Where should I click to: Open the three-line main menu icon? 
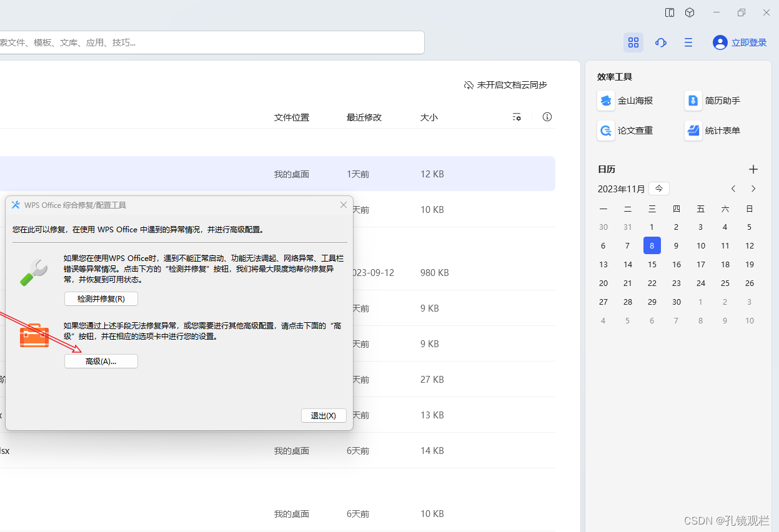coord(688,42)
